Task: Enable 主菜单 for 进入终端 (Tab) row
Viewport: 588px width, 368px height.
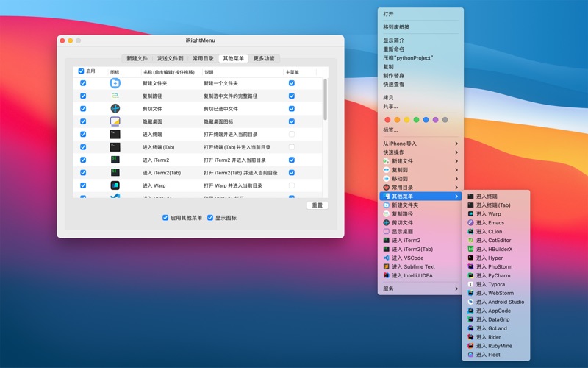Action: coord(292,146)
